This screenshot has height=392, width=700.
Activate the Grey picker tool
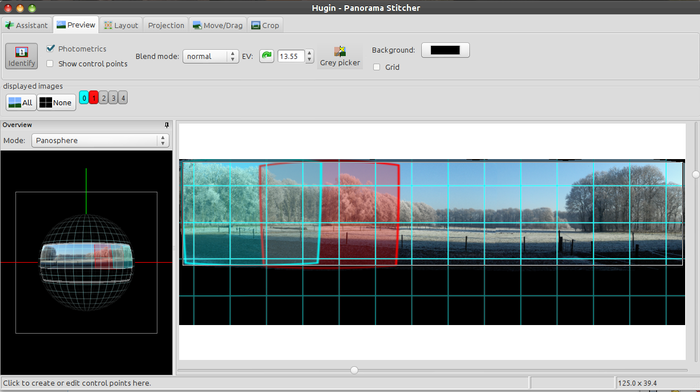pos(340,56)
